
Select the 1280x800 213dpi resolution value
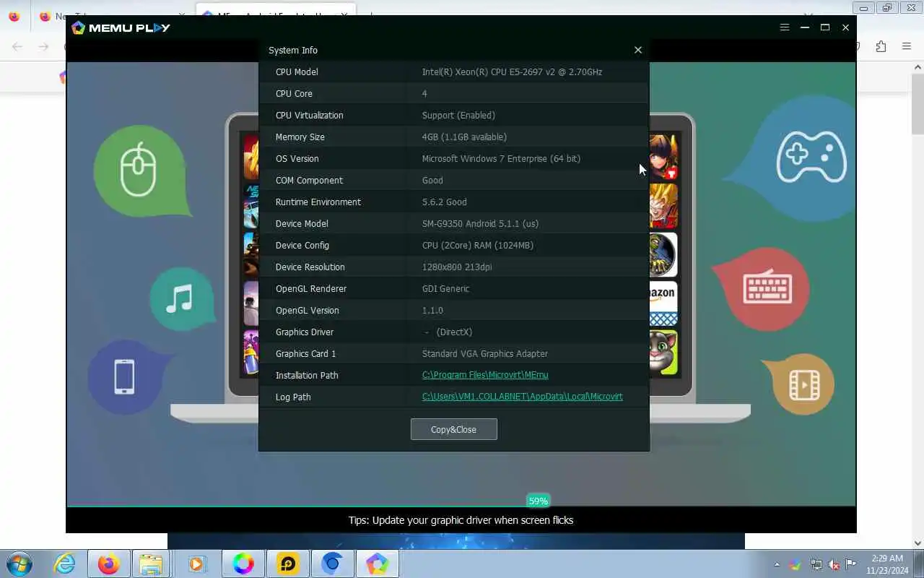pos(457,267)
